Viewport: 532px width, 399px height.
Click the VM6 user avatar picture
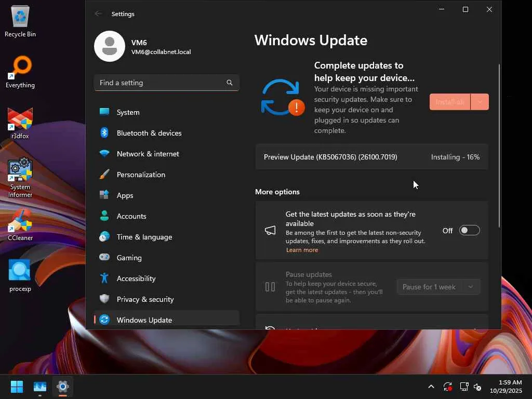point(110,46)
